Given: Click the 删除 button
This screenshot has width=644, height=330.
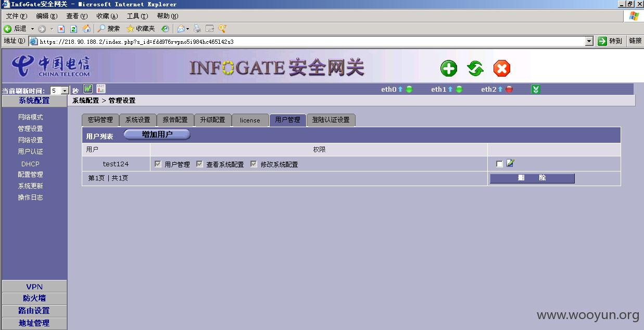Looking at the screenshot, I should (x=532, y=178).
